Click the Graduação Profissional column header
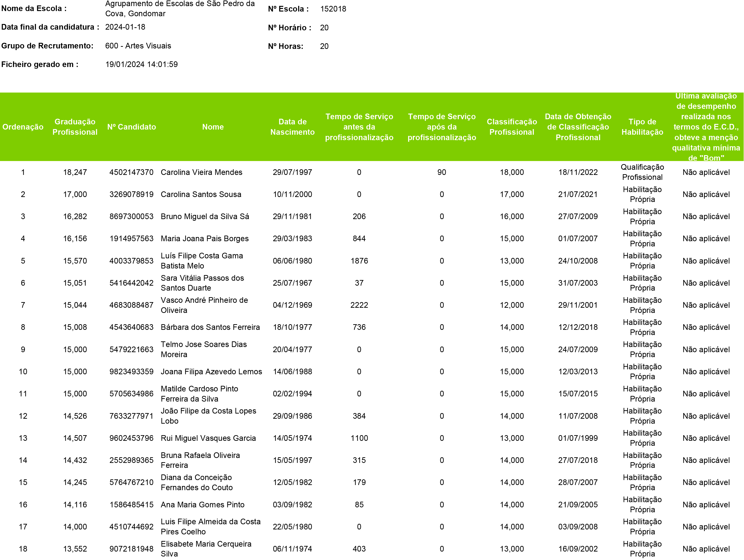The image size is (744, 560). (75, 127)
